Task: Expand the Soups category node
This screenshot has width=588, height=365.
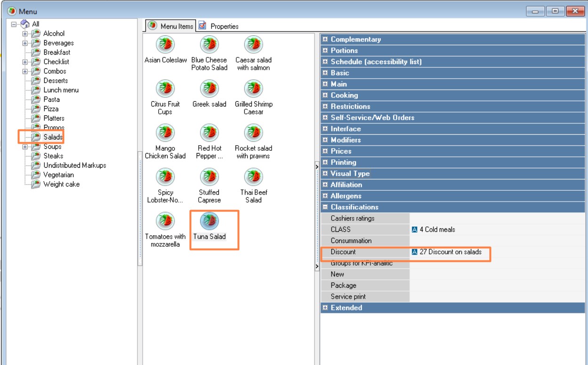Action: [x=25, y=147]
